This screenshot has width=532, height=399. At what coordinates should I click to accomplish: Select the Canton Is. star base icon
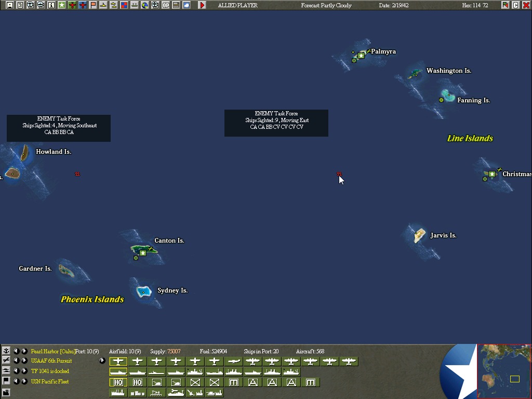[143, 253]
